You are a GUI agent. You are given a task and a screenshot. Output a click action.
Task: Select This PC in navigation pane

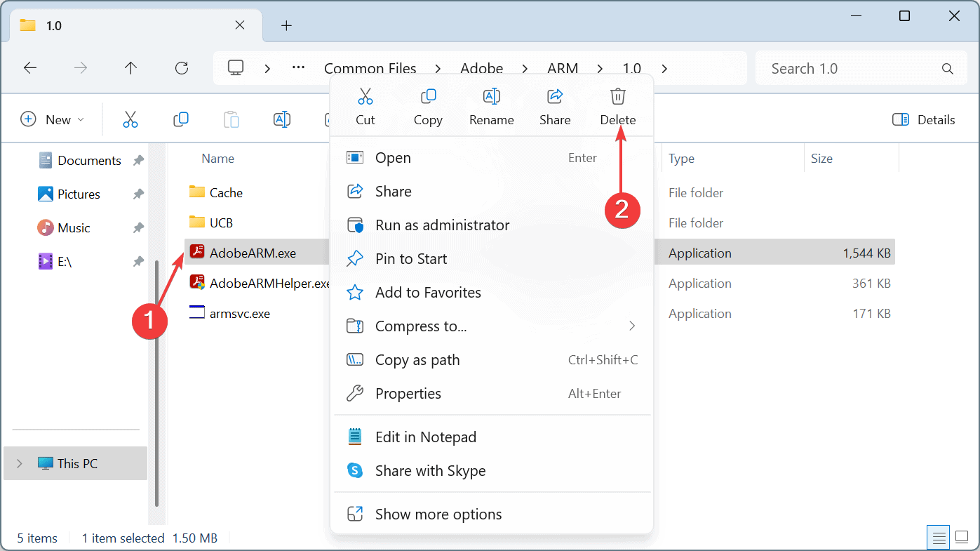(76, 463)
